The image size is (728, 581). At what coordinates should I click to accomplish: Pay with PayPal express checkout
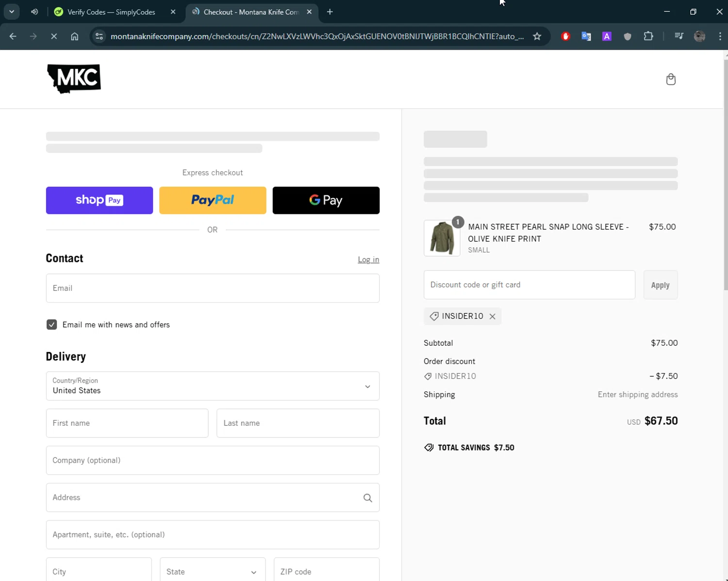[x=213, y=200]
